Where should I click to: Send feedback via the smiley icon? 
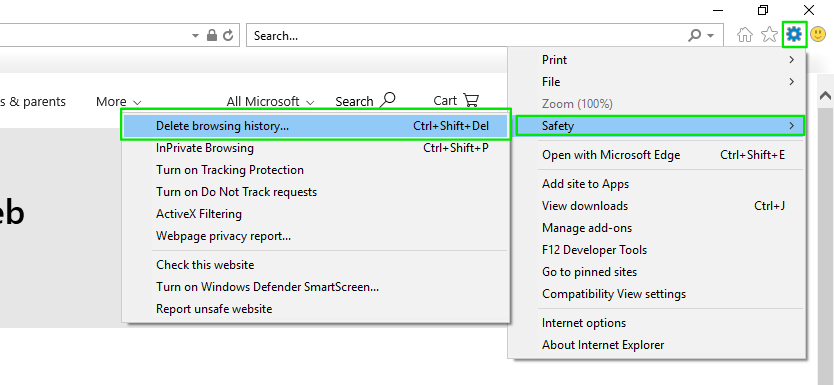pos(818,35)
